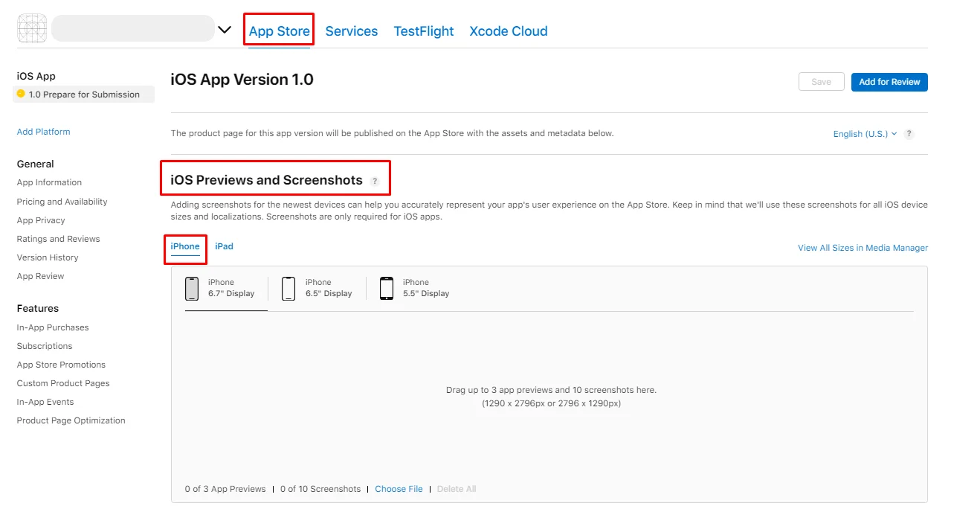Expand the app name dropdown chevron
The width and height of the screenshot is (980, 509).
tap(225, 30)
